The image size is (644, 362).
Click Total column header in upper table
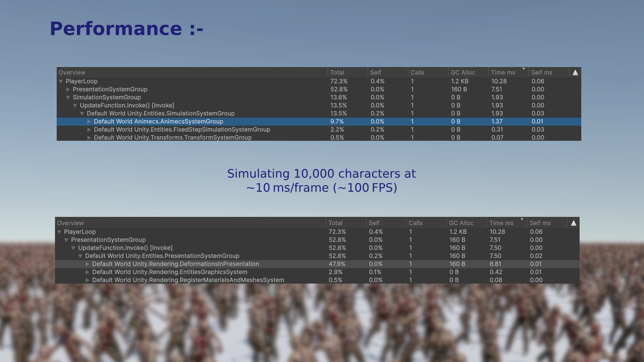tap(337, 72)
